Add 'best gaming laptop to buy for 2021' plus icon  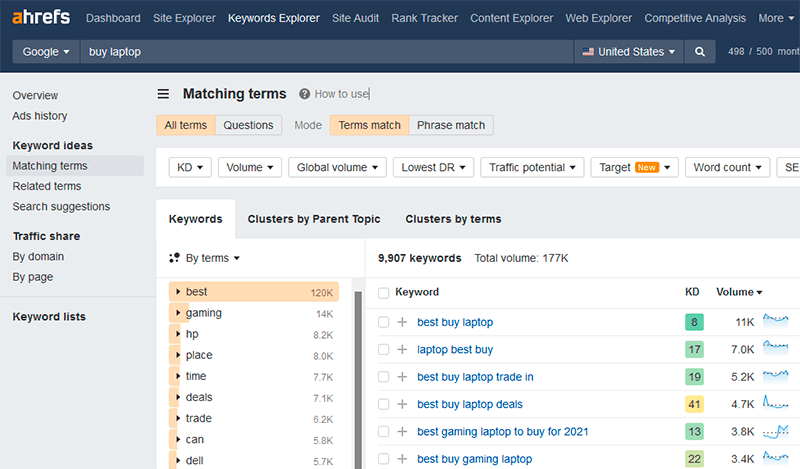point(402,432)
